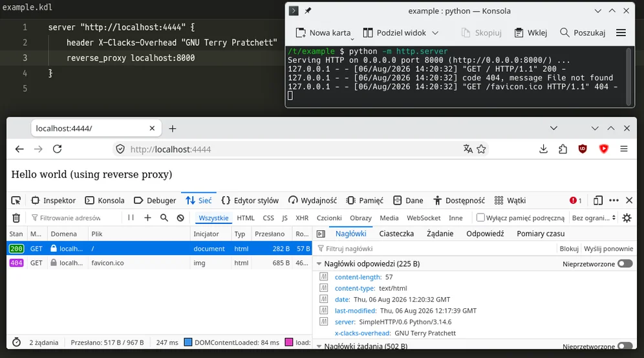Clear network log with trash icon

pyautogui.click(x=16, y=218)
